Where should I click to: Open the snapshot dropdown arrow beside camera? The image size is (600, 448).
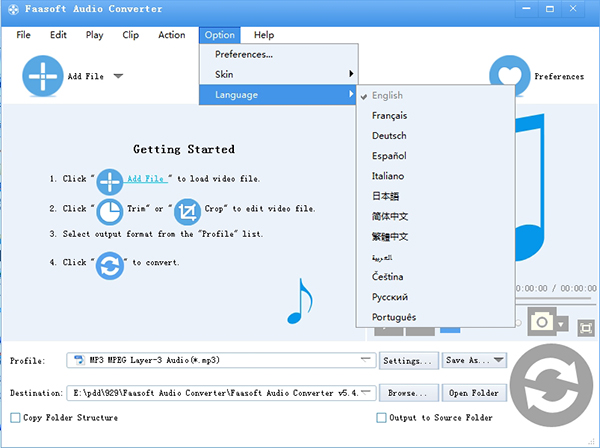561,324
